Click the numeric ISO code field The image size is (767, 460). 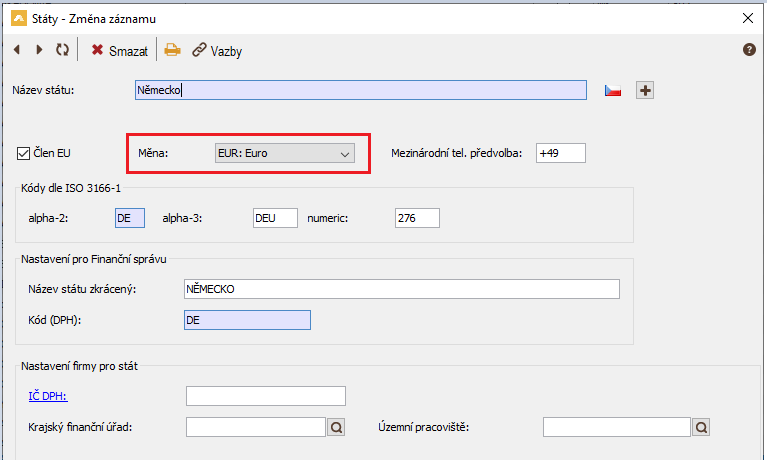[416, 218]
